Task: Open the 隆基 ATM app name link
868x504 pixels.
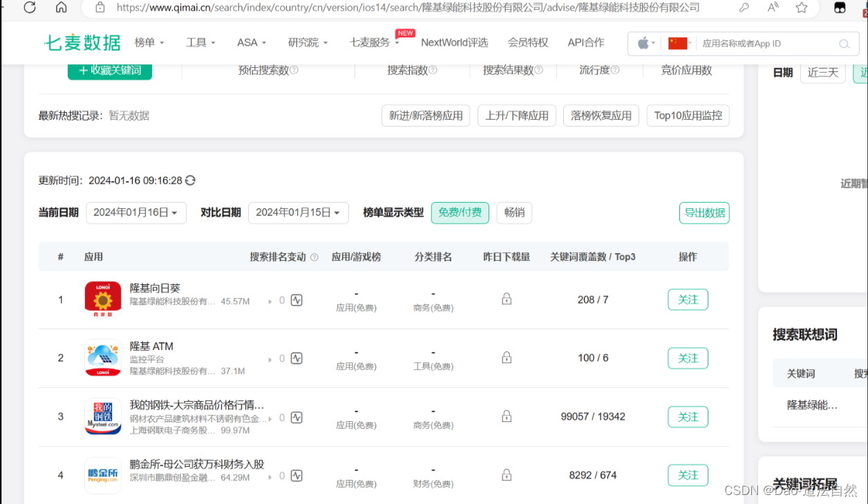Action: (x=151, y=346)
